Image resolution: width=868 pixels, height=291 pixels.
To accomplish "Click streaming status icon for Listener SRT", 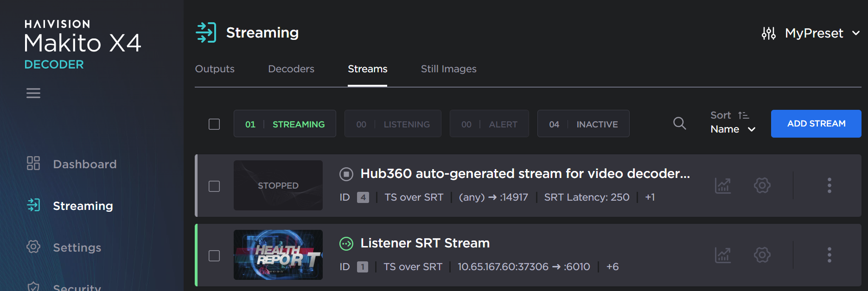I will [x=346, y=243].
